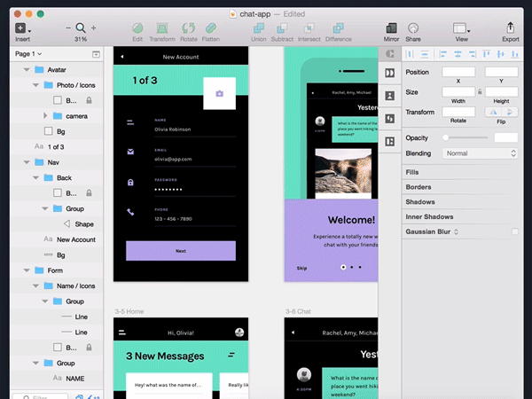
Task: Toggle the Bg layer checkbox under Avatar
Action: click(58, 131)
